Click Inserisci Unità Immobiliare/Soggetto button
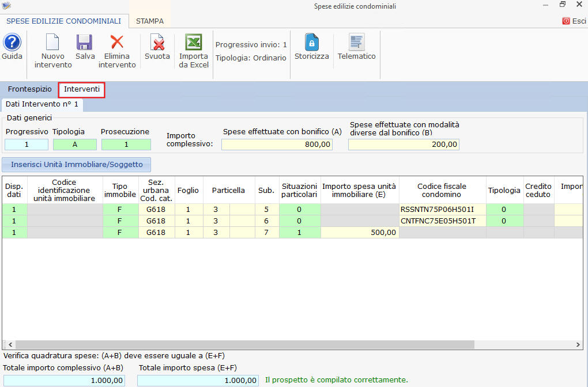 click(77, 165)
